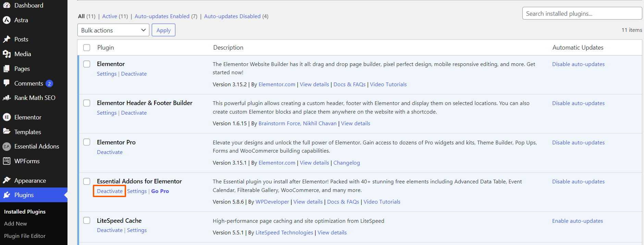
Task: Open Media library icon
Action: pos(7,54)
